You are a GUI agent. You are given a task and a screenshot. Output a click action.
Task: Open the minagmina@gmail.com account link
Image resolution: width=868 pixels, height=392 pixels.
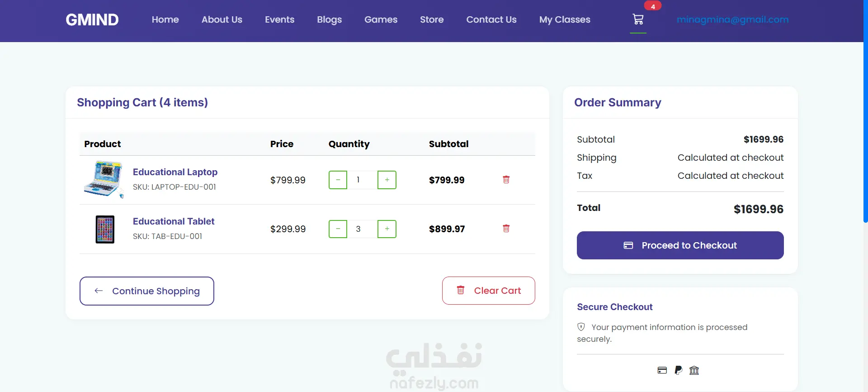point(732,19)
